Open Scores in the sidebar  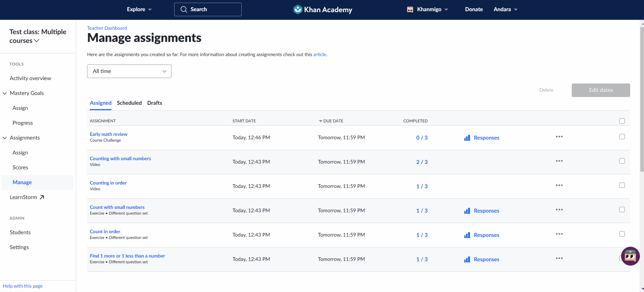coord(20,168)
